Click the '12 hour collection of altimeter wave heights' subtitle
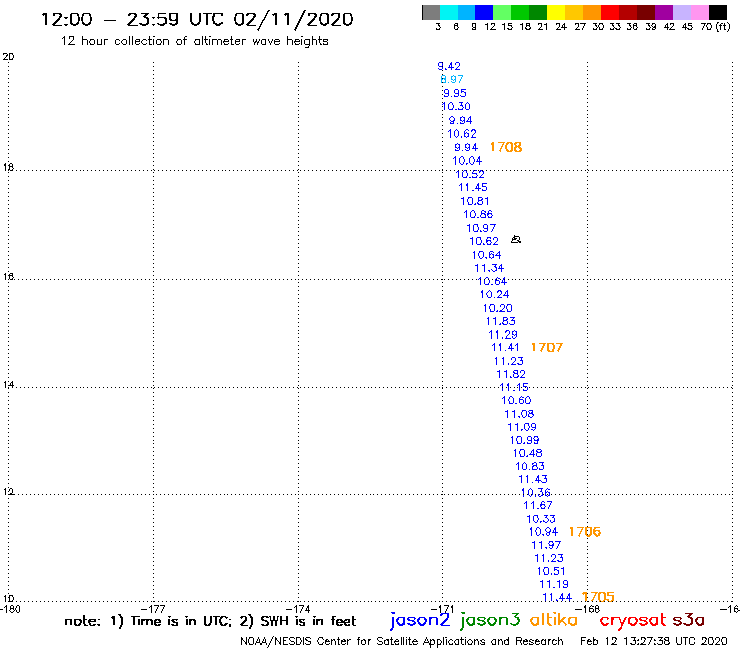The height and width of the screenshot is (650, 740). point(194,41)
